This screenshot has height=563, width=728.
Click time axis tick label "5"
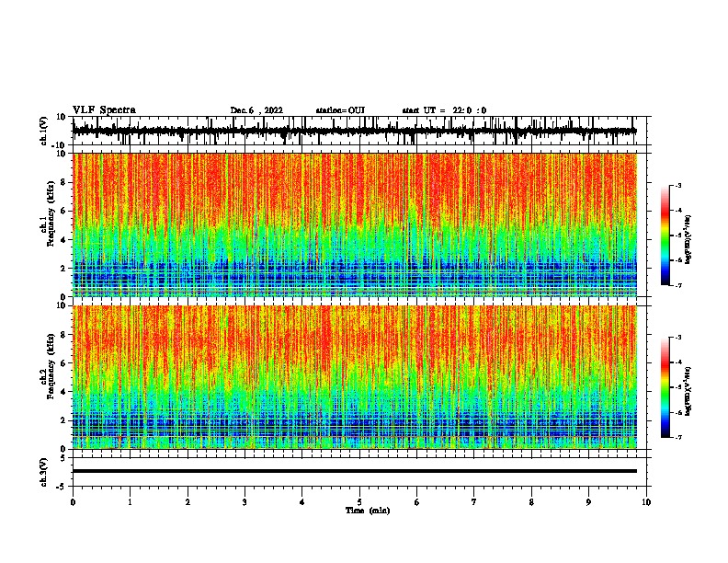point(359,502)
